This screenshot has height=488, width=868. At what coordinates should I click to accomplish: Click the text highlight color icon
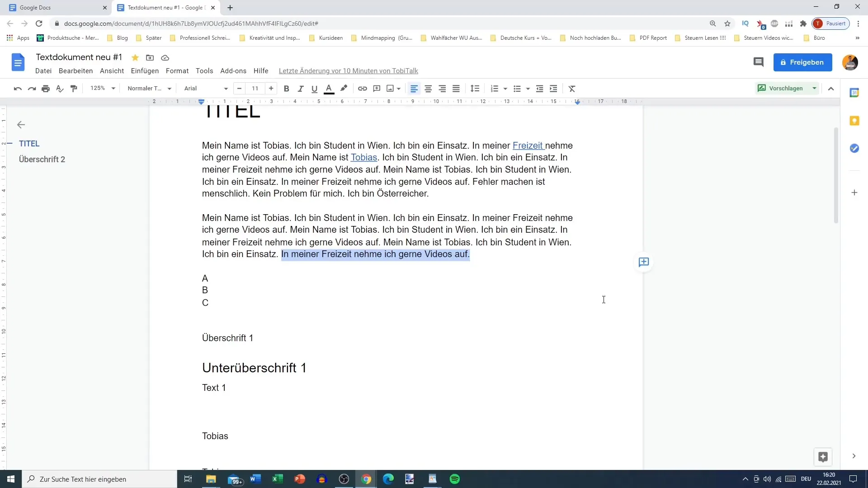(x=344, y=88)
